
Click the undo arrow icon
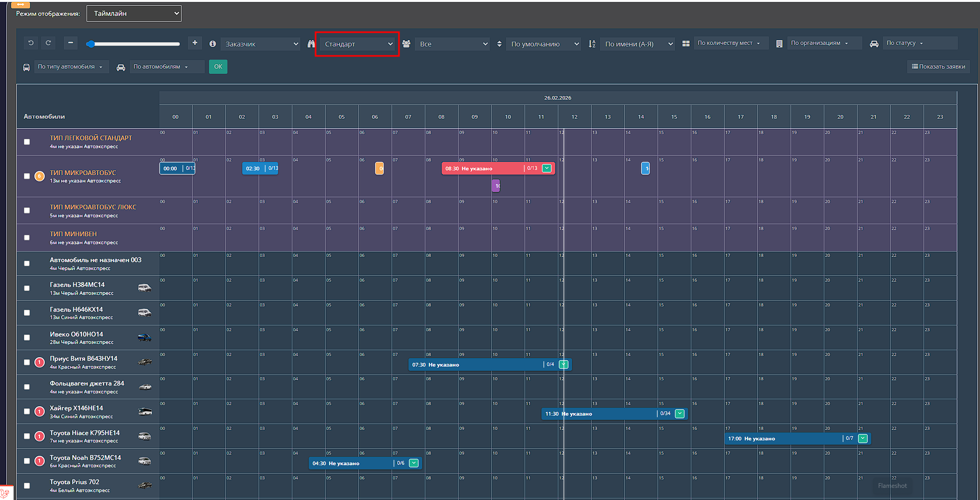(31, 43)
